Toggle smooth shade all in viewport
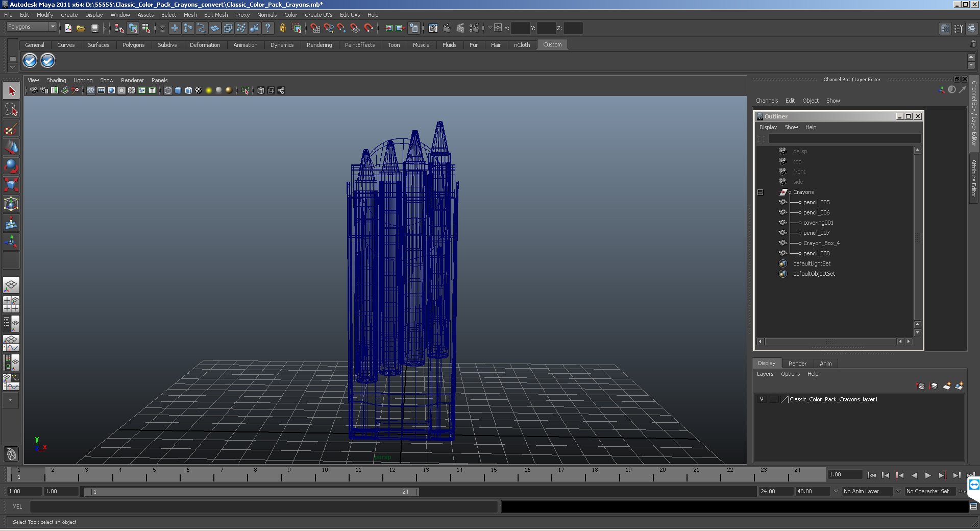The image size is (980, 531). coord(178,90)
